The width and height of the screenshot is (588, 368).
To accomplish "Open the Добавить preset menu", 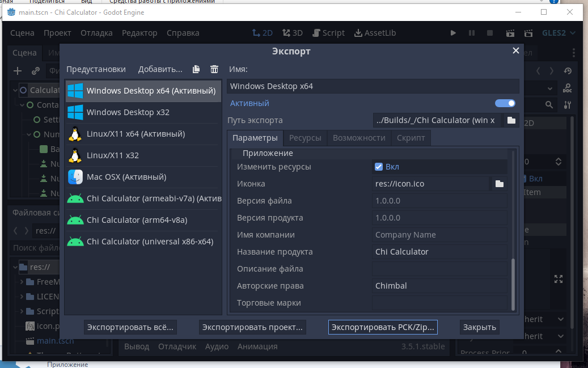I will tap(160, 69).
